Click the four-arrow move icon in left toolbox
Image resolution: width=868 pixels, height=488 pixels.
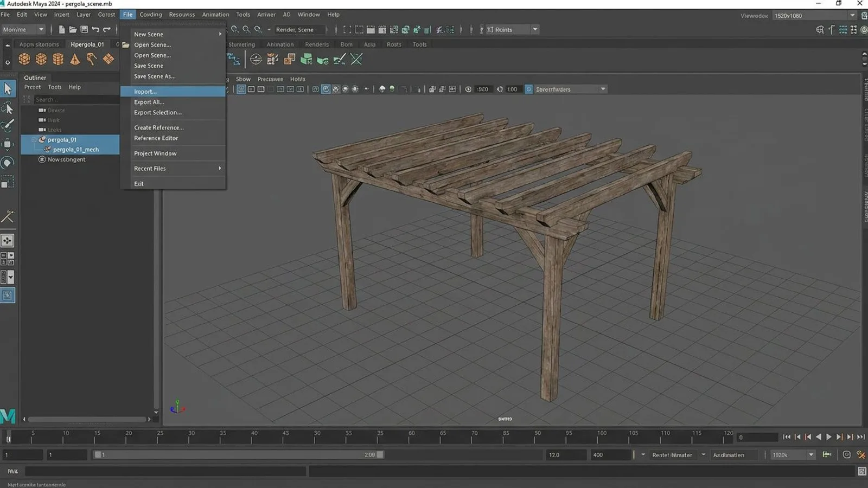click(x=8, y=240)
